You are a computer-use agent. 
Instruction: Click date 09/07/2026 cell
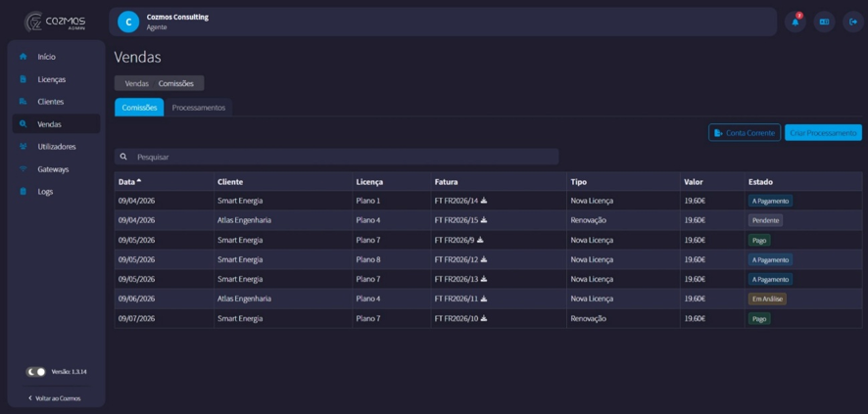(x=137, y=318)
